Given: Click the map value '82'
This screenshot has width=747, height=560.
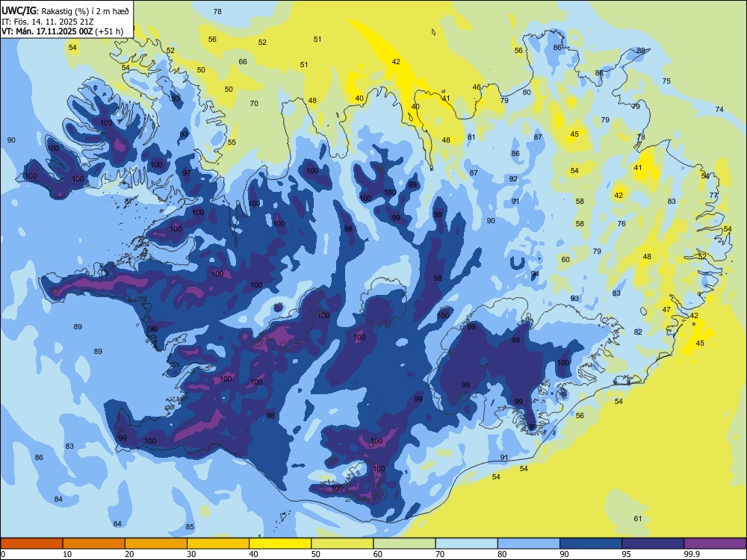Looking at the screenshot, I should (x=638, y=332).
